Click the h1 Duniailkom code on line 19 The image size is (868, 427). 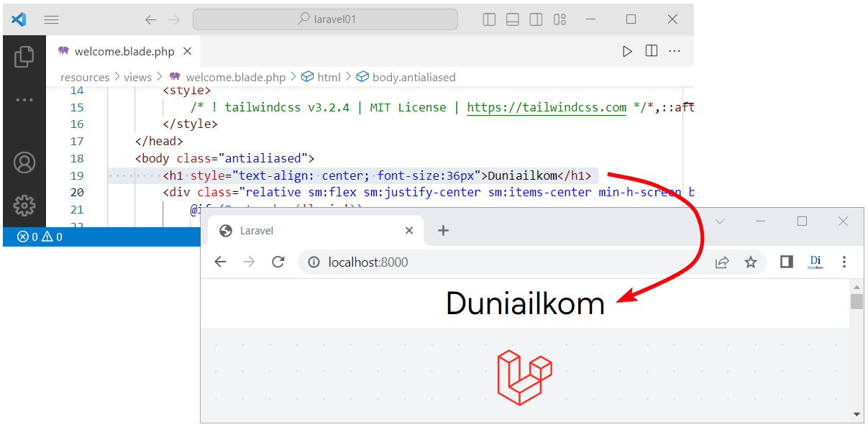tap(377, 175)
